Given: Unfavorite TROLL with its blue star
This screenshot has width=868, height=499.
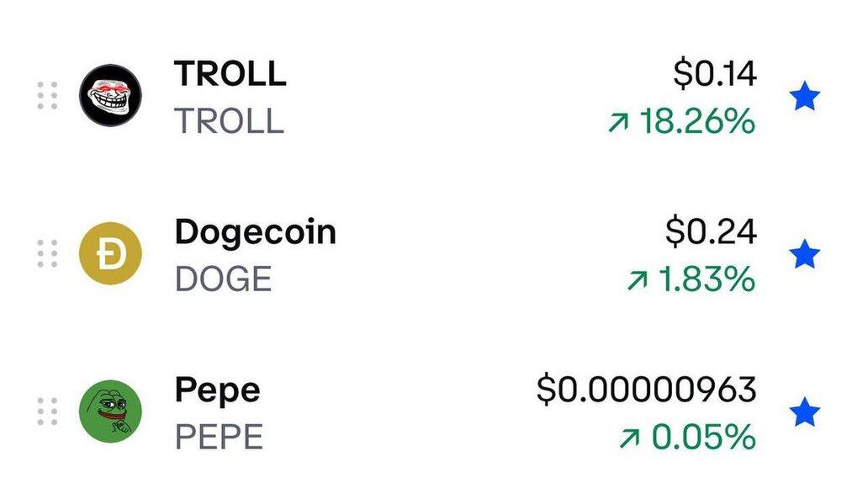Looking at the screenshot, I should tap(804, 96).
